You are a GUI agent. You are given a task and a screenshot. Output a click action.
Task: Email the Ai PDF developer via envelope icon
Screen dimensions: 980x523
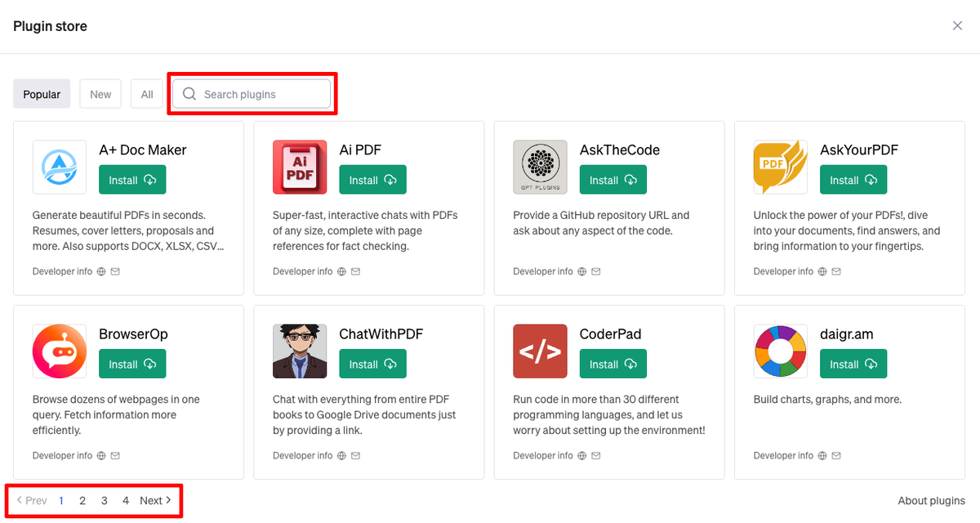355,271
